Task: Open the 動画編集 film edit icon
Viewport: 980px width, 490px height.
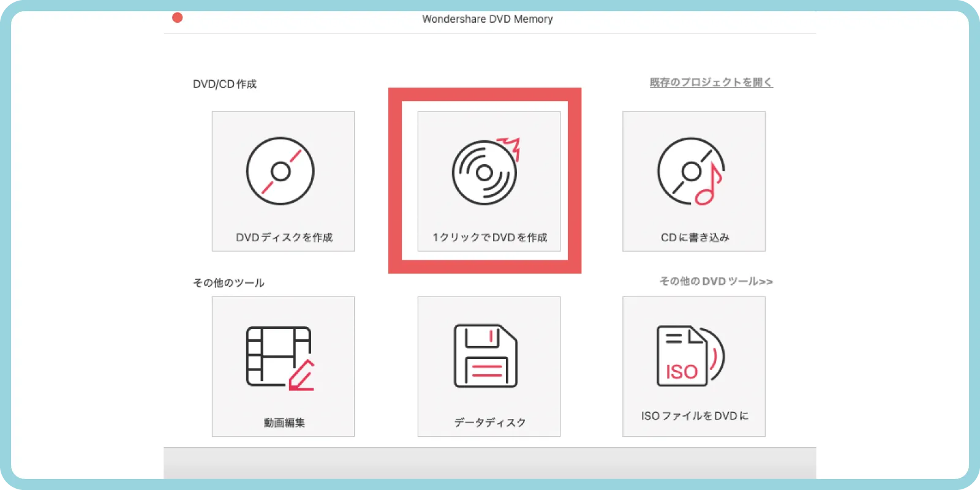Action: [x=281, y=358]
